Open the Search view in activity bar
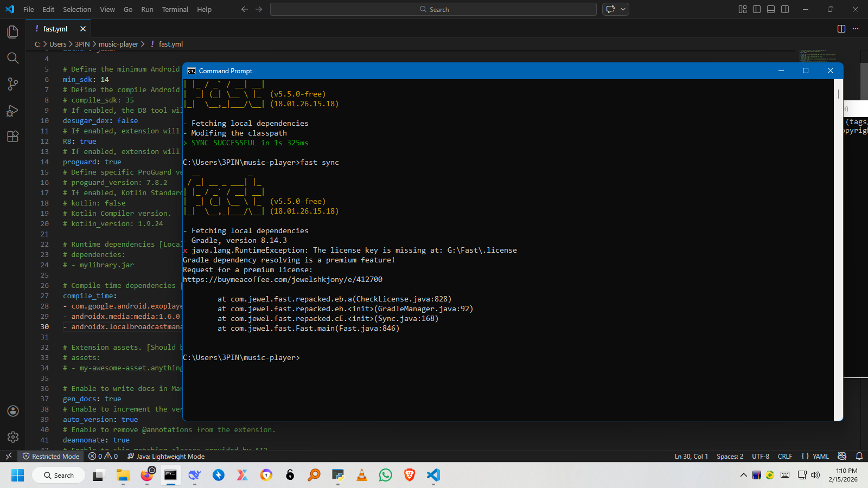 (x=13, y=58)
